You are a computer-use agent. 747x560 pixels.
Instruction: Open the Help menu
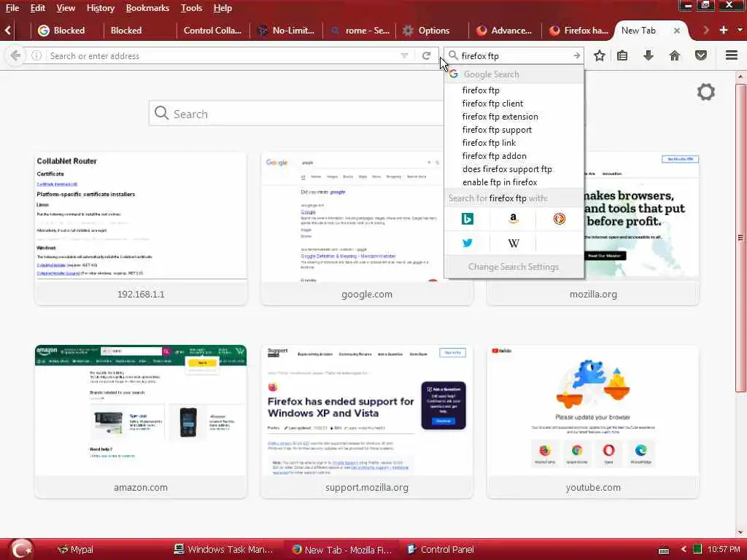[222, 8]
